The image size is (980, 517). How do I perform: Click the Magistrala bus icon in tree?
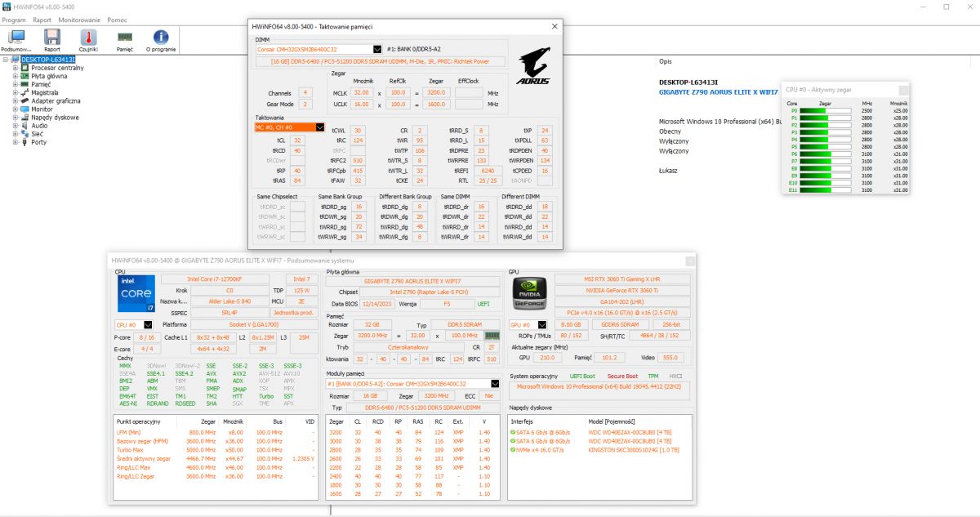[x=24, y=92]
